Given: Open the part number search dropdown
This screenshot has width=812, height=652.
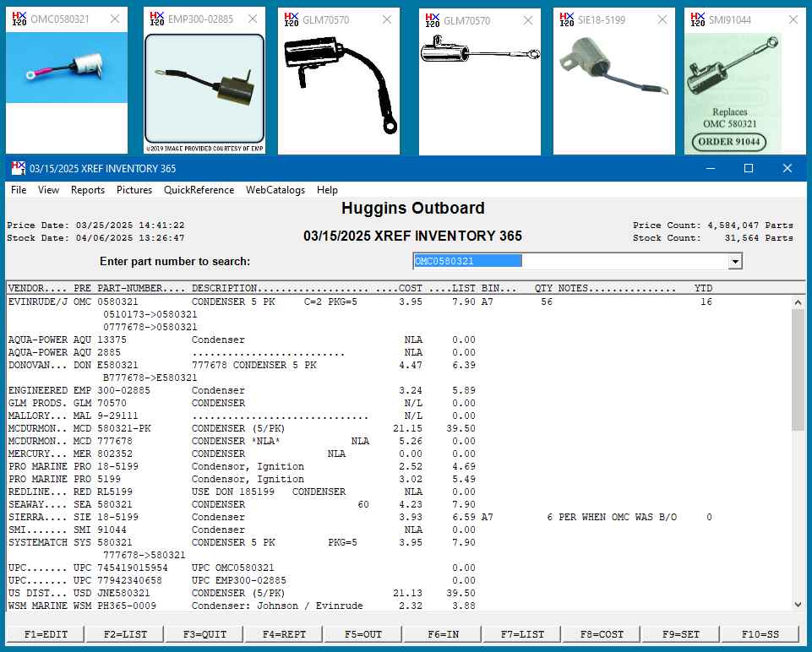Looking at the screenshot, I should click(733, 262).
